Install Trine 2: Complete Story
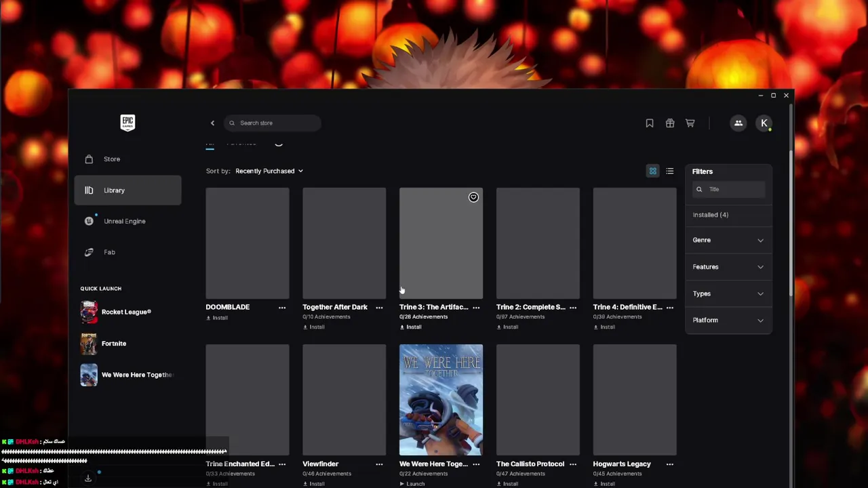Image resolution: width=868 pixels, height=488 pixels. point(508,327)
